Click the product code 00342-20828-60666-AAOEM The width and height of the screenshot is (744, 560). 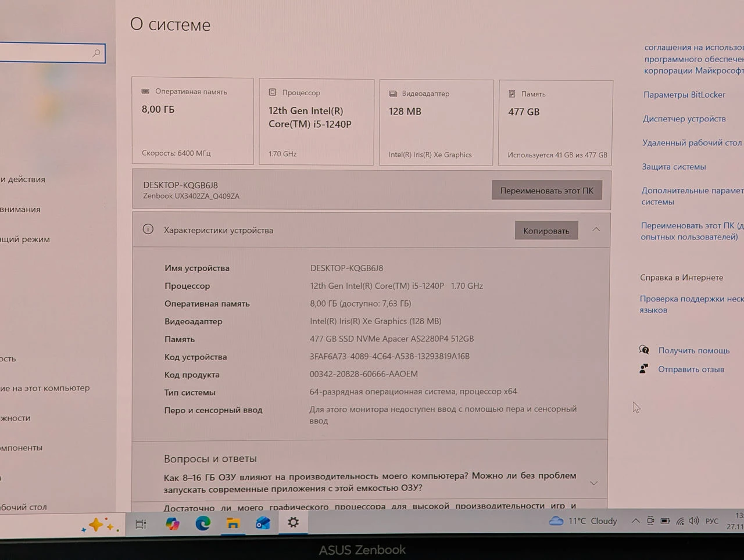[x=364, y=374]
